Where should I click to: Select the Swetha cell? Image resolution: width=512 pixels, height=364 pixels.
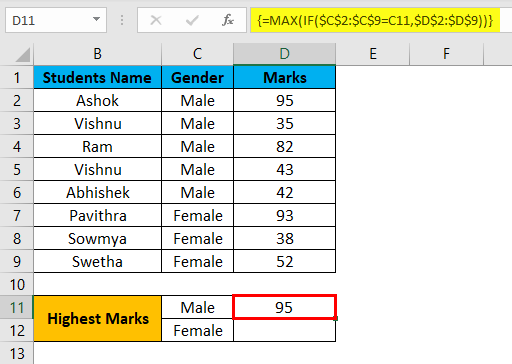click(x=97, y=261)
